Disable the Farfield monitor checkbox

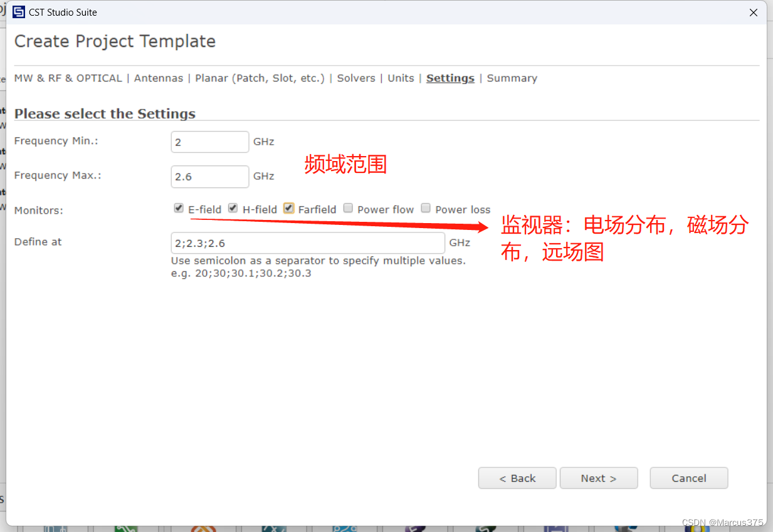[x=288, y=207]
